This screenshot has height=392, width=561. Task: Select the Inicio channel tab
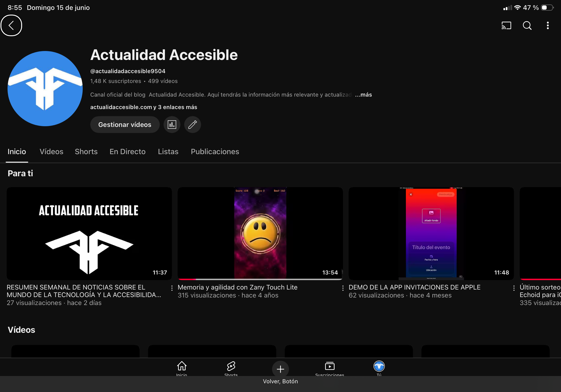[x=17, y=152]
